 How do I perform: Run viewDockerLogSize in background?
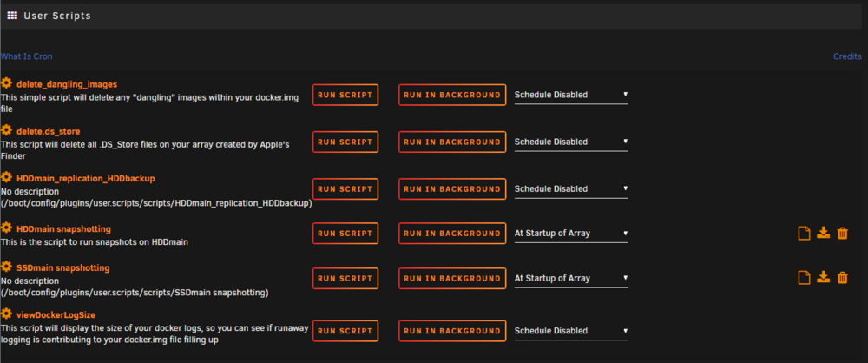[x=452, y=331]
